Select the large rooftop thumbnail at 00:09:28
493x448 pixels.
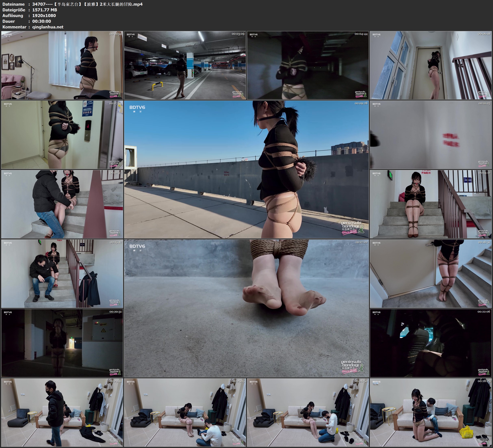pos(246,169)
